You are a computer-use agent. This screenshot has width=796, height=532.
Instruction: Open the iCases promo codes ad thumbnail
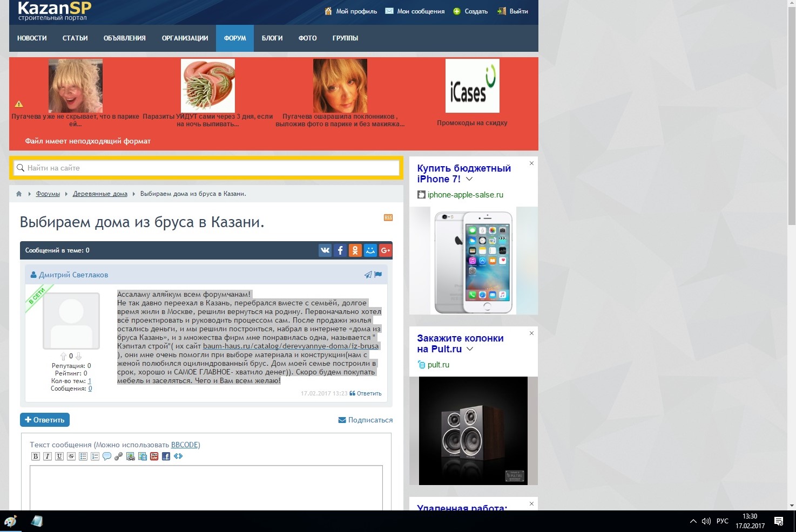[x=473, y=86]
